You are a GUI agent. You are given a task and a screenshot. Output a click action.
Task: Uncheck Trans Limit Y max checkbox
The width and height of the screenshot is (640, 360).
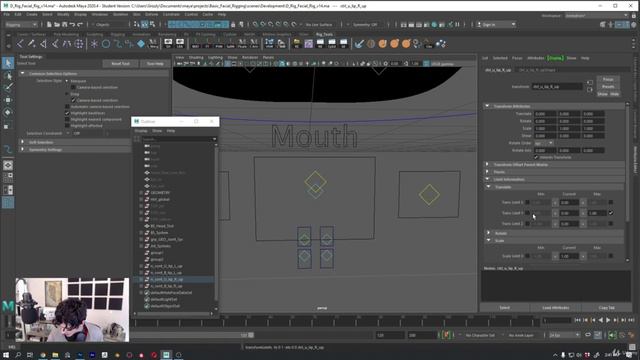611,213
